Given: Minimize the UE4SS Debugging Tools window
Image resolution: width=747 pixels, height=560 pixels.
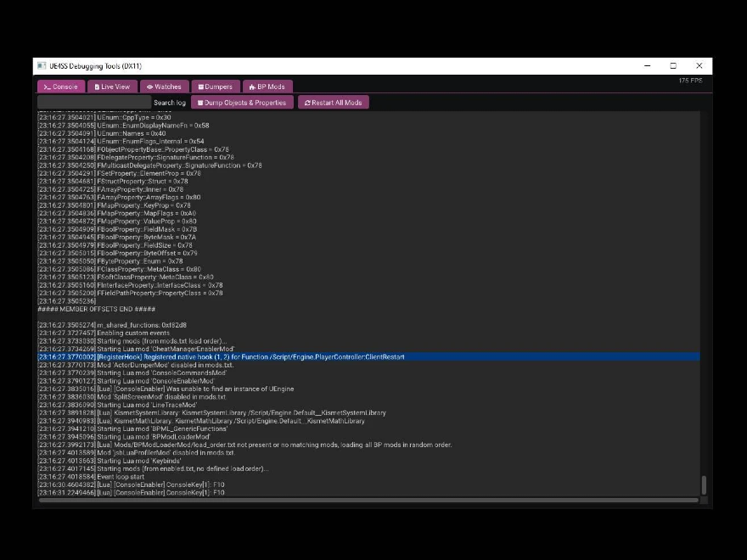Looking at the screenshot, I should coord(647,66).
